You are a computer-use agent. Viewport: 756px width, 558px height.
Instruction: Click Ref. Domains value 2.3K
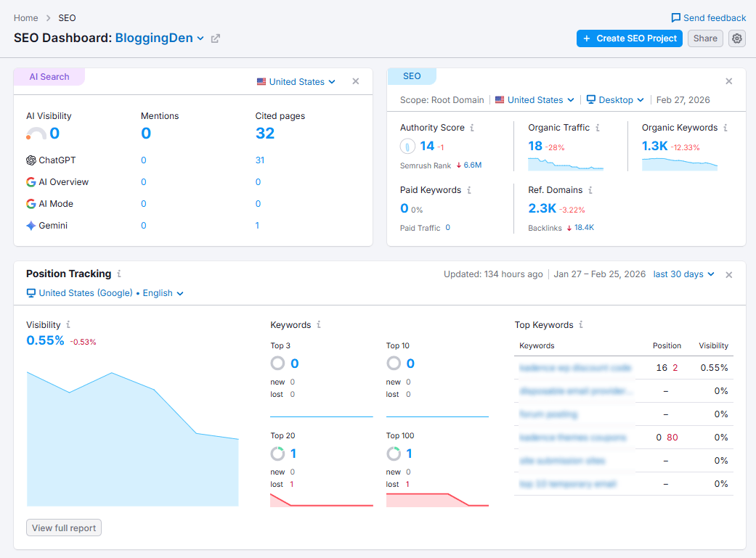point(542,208)
